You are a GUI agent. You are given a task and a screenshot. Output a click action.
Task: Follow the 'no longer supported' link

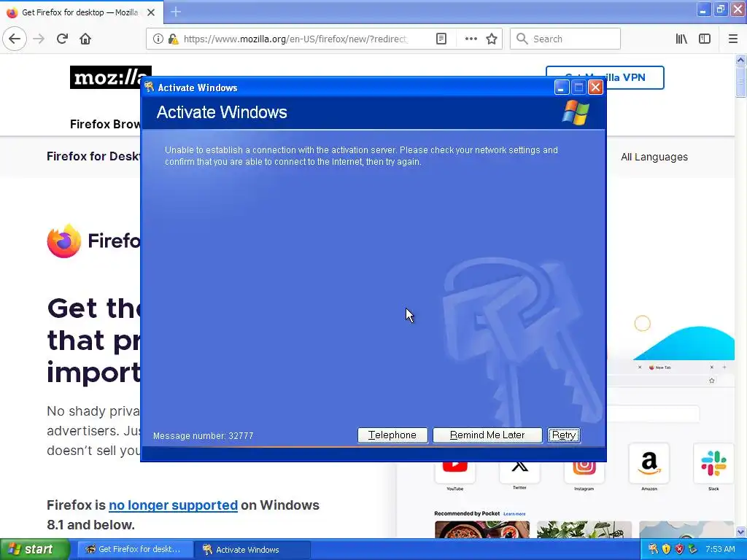coord(173,505)
